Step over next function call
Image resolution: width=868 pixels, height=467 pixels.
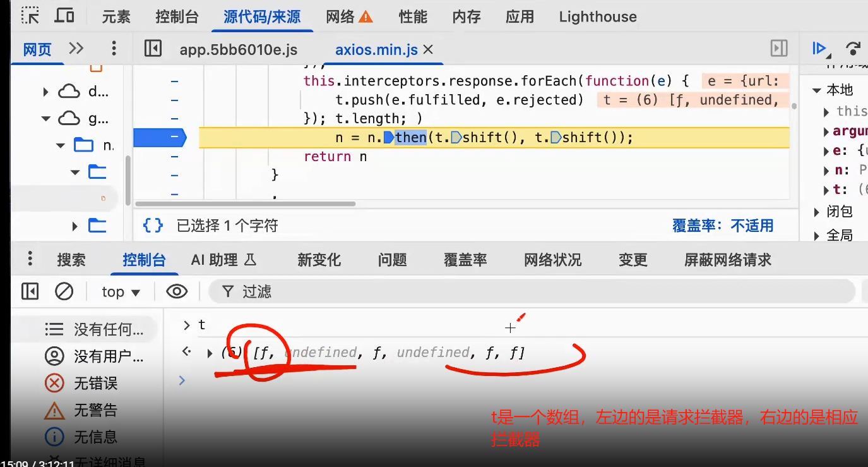(853, 49)
